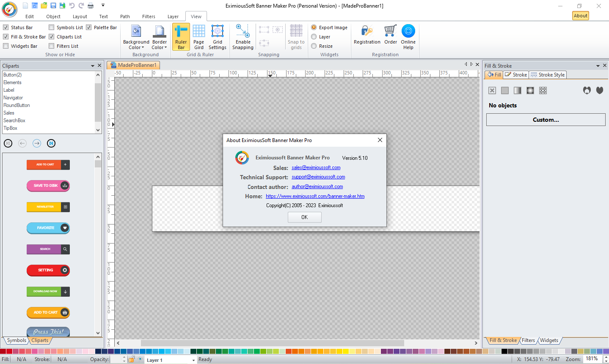
Task: Open the Layer 1 dropdown in status bar
Action: pos(193,360)
